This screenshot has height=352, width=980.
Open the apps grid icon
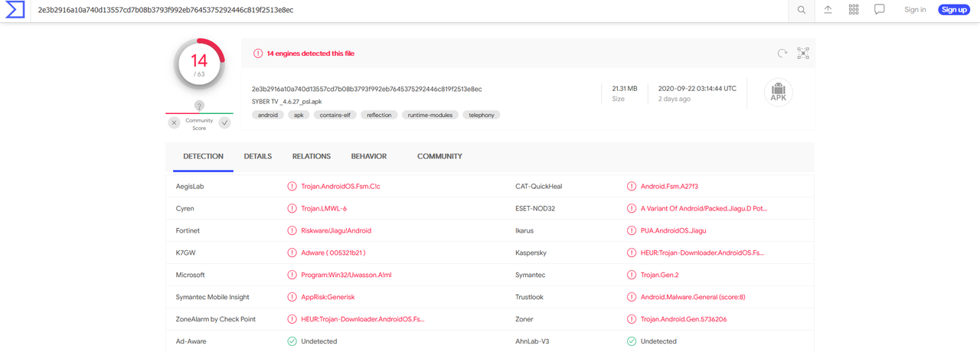coord(854,10)
